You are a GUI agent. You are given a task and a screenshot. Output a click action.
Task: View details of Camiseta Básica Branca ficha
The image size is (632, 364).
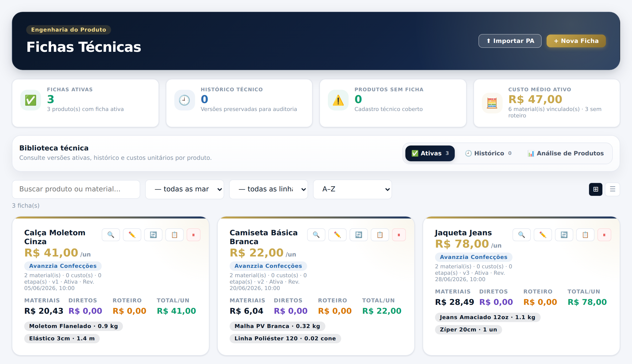pos(316,235)
